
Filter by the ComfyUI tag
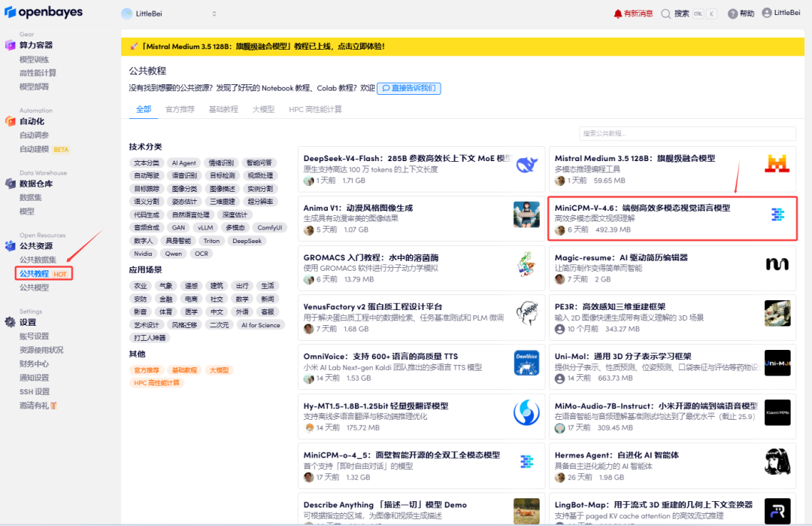269,227
